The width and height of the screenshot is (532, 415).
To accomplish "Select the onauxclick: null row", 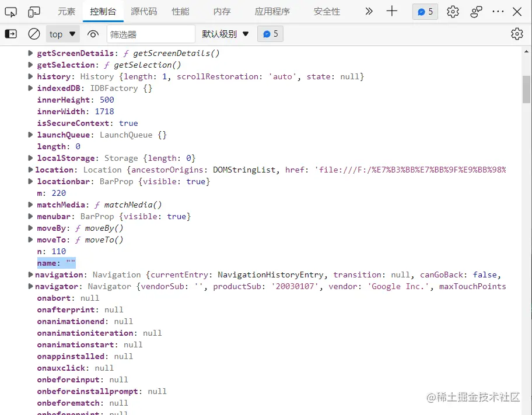I will (75, 368).
